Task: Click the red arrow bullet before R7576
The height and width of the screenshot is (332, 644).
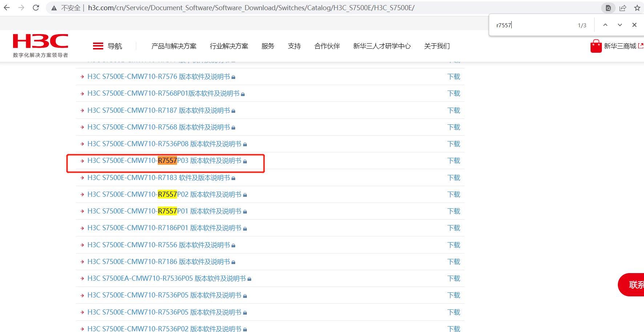Action: tap(82, 77)
